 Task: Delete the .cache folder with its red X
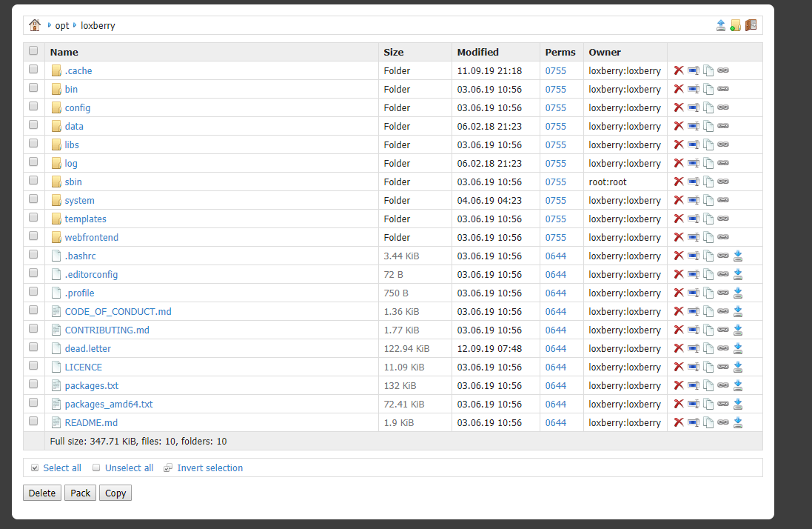678,70
